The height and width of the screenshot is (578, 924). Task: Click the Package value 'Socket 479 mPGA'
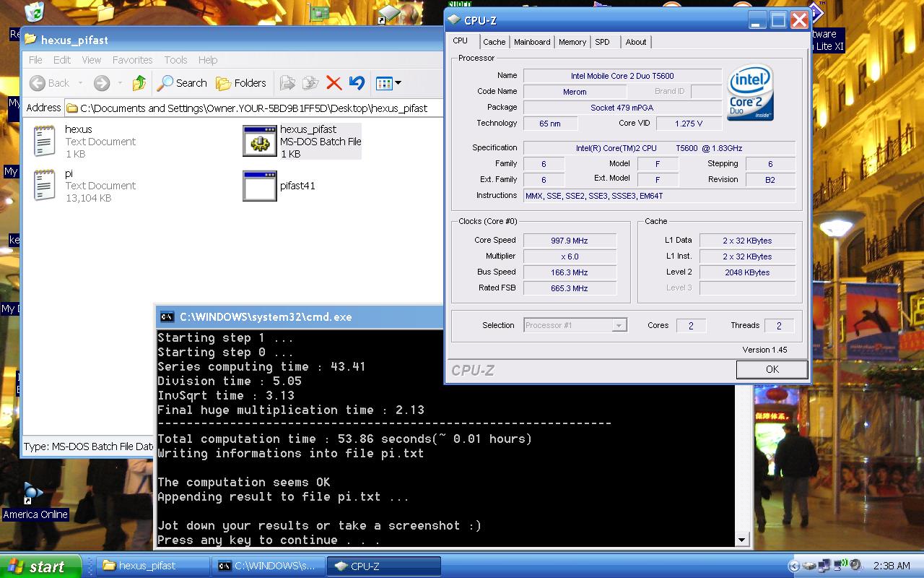(622, 108)
